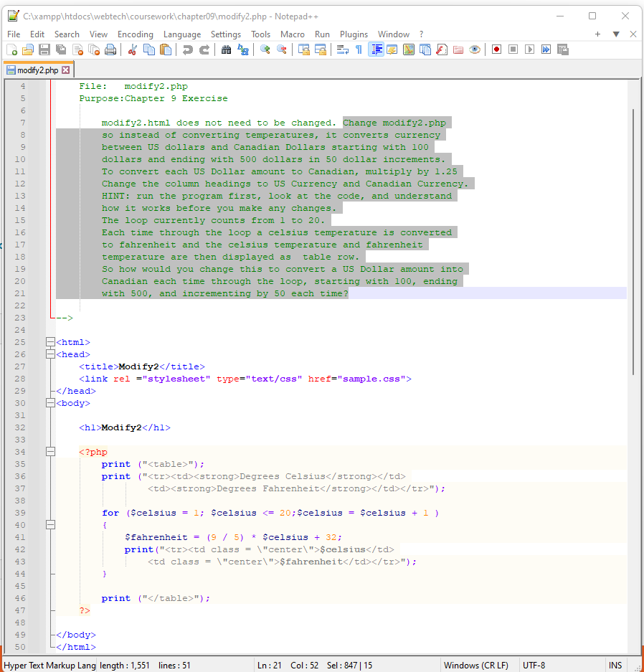Click the New file toolbar icon
Image resolution: width=644 pixels, height=672 pixels.
(12, 49)
